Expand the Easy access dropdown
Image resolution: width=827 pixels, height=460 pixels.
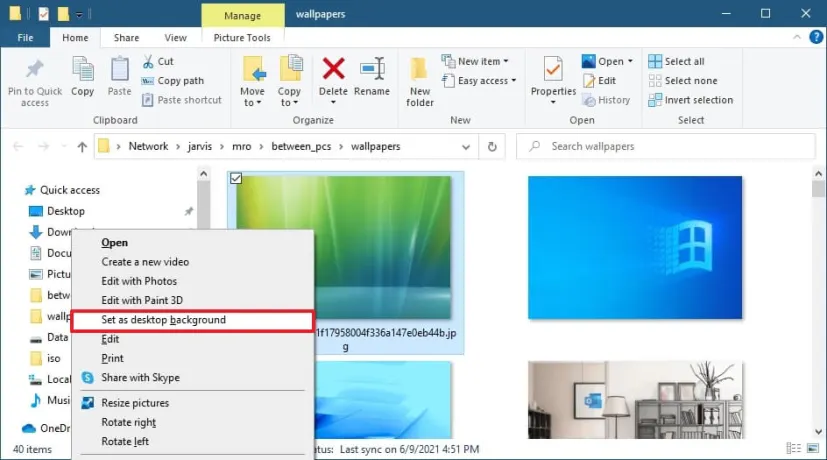(514, 81)
